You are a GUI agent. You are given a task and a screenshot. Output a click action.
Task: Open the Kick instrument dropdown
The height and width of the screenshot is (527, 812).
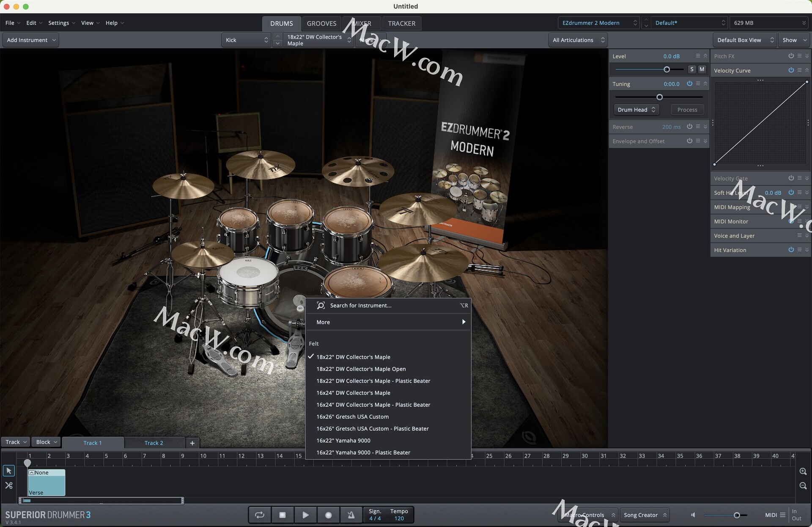247,40
